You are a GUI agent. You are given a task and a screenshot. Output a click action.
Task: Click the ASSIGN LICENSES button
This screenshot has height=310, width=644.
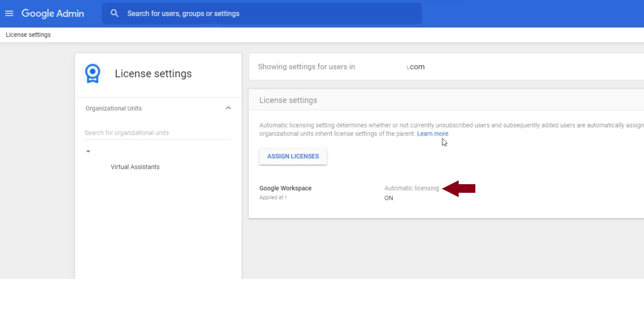(x=293, y=156)
